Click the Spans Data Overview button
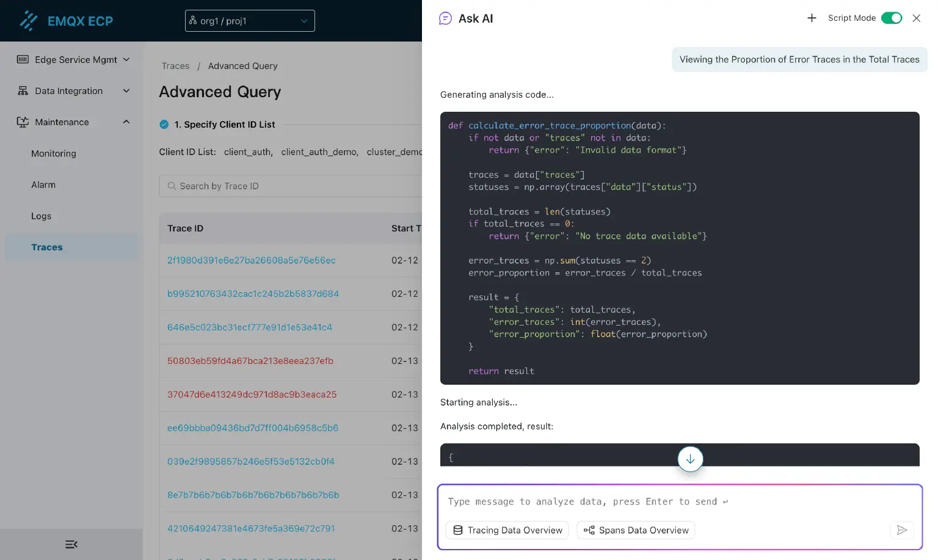The image size is (938, 560). pos(636,530)
